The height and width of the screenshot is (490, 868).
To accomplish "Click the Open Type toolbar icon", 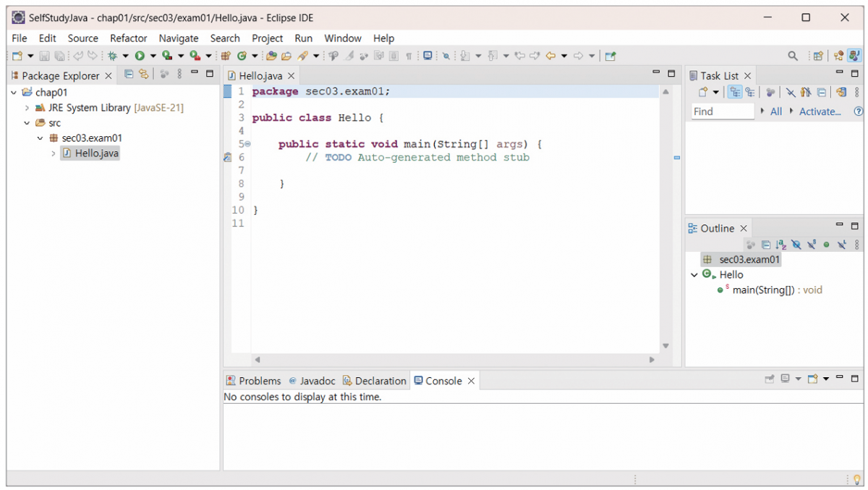I will [x=271, y=56].
